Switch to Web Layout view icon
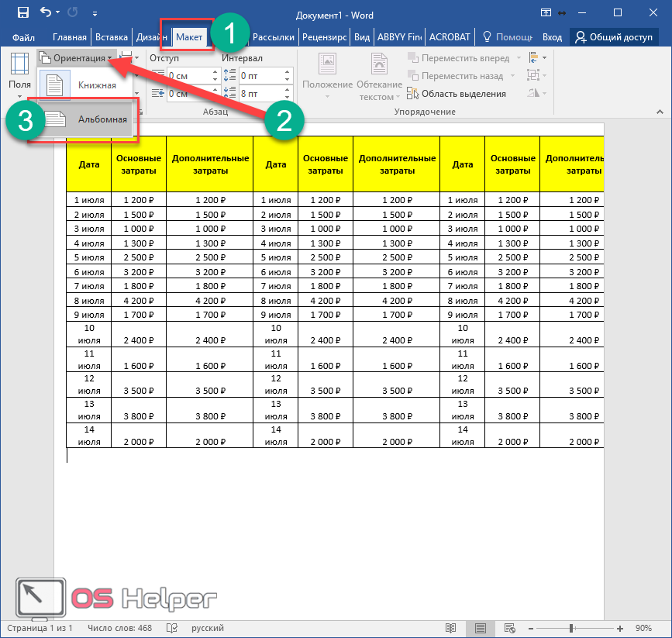Viewport: 672px width, 638px height. pos(511,627)
